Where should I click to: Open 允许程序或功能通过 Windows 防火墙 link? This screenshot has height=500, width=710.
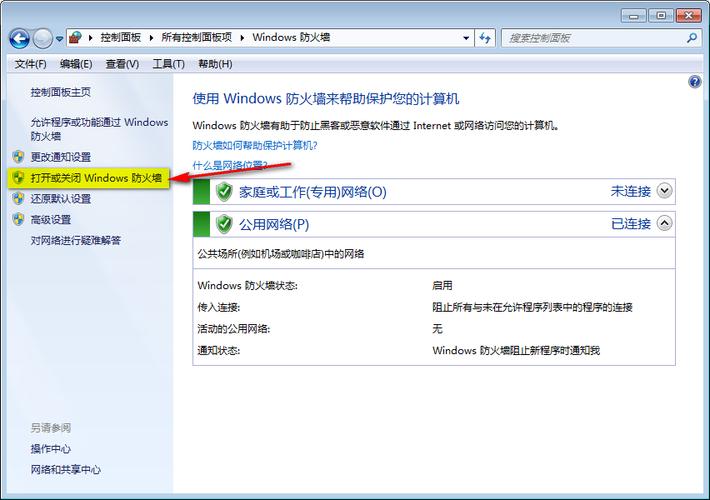(99, 129)
